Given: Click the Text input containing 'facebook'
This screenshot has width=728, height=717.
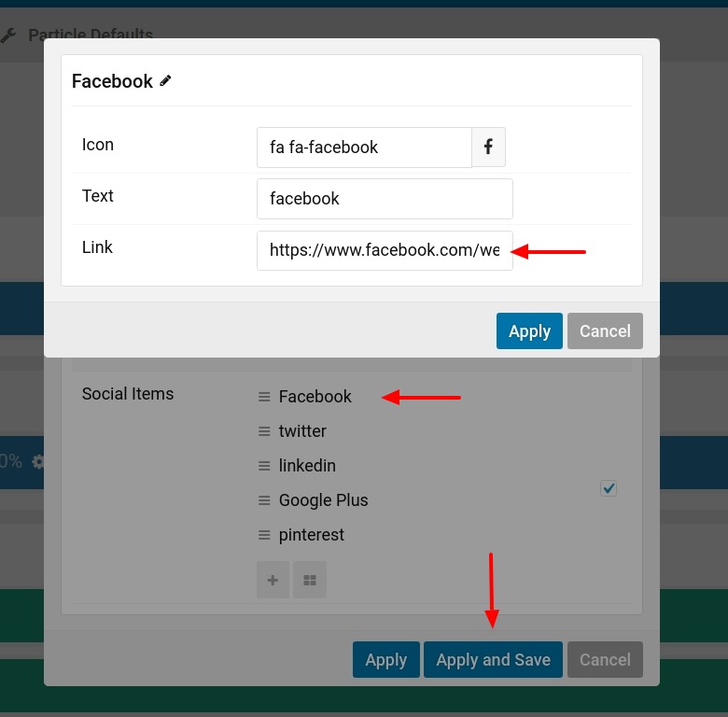Looking at the screenshot, I should click(x=385, y=199).
